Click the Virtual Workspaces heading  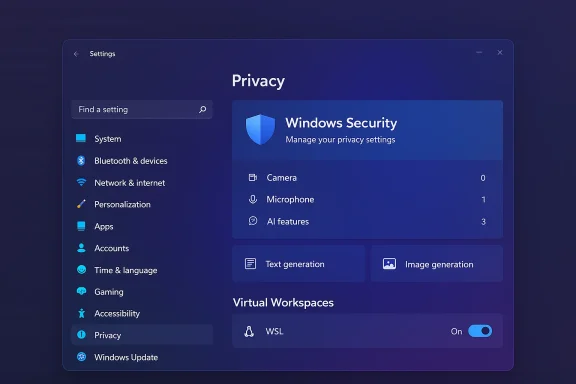coord(283,302)
